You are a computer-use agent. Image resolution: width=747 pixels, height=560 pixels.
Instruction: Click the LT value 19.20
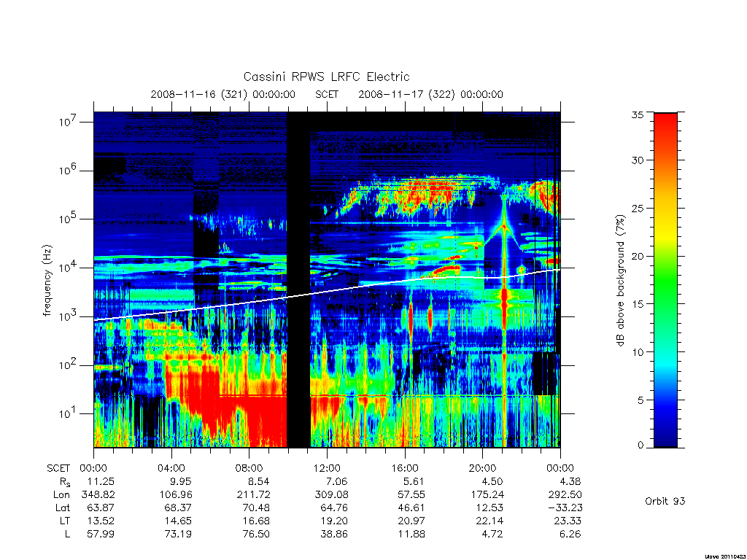click(334, 521)
